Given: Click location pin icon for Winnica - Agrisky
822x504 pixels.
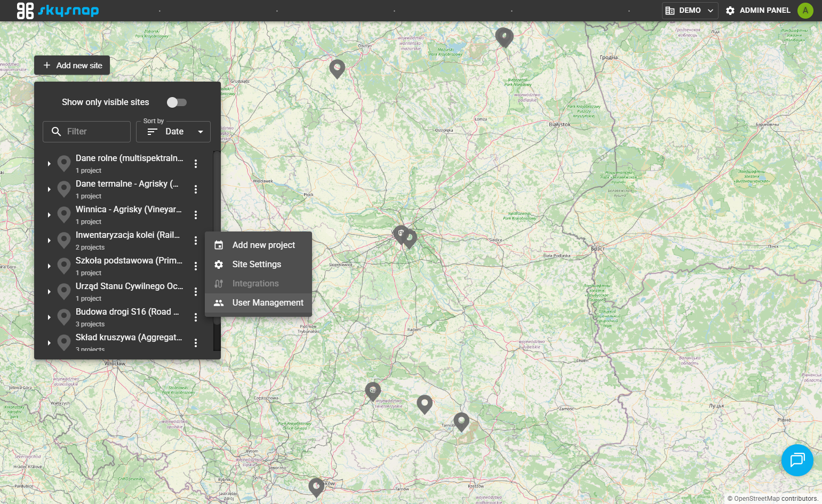Looking at the screenshot, I should pyautogui.click(x=64, y=214).
